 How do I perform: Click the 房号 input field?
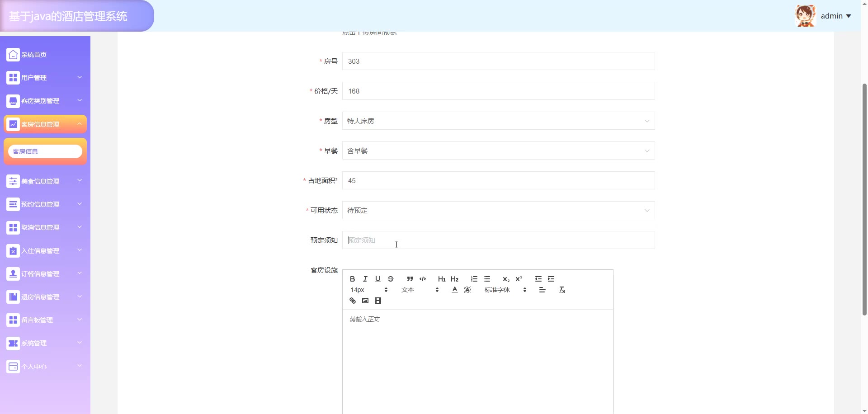[x=498, y=61]
